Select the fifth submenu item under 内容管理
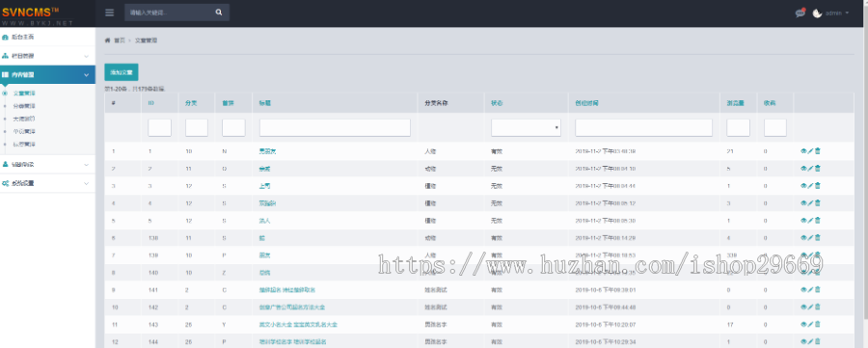The height and width of the screenshot is (348, 868). point(24,145)
